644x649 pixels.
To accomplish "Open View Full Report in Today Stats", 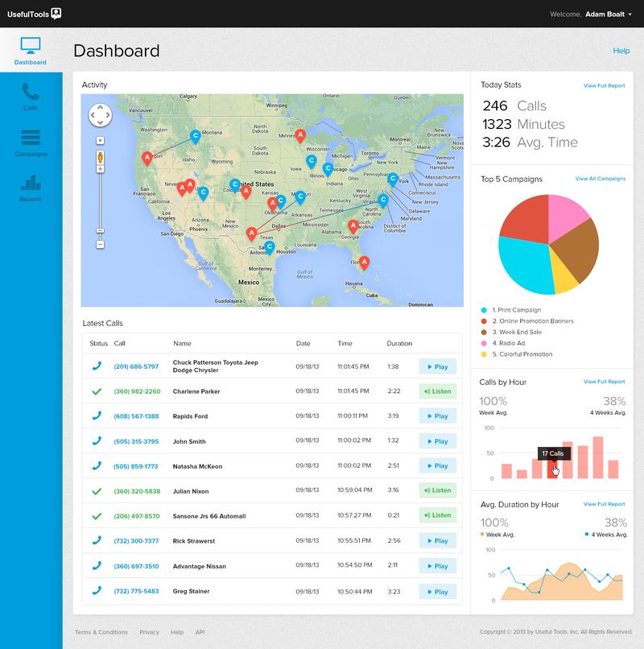I will (604, 85).
